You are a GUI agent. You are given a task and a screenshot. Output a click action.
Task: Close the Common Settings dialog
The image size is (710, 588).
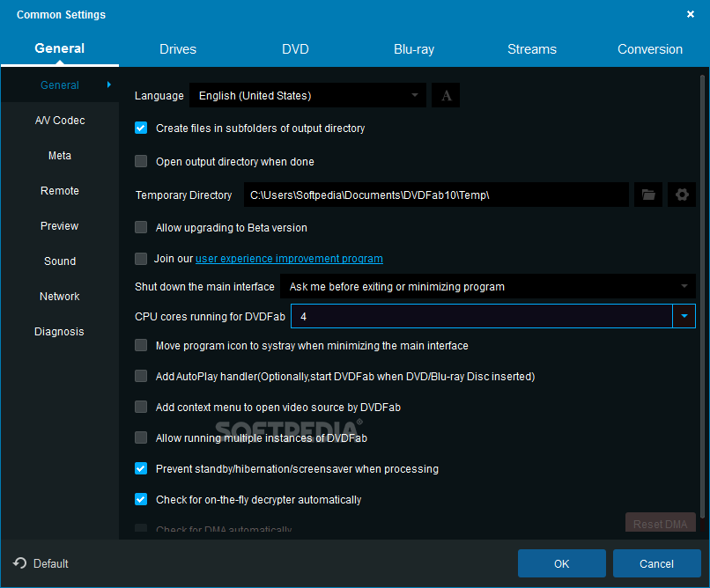pos(691,14)
